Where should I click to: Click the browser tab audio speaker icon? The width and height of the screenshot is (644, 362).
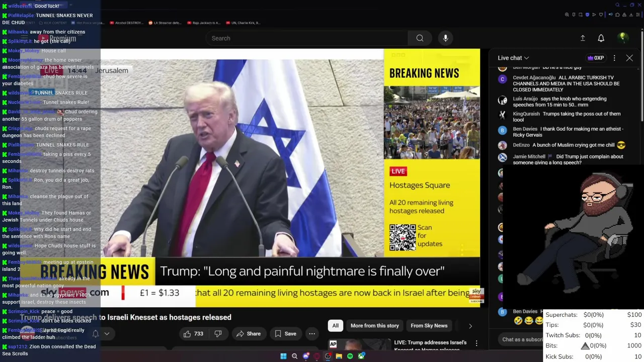[611, 14]
